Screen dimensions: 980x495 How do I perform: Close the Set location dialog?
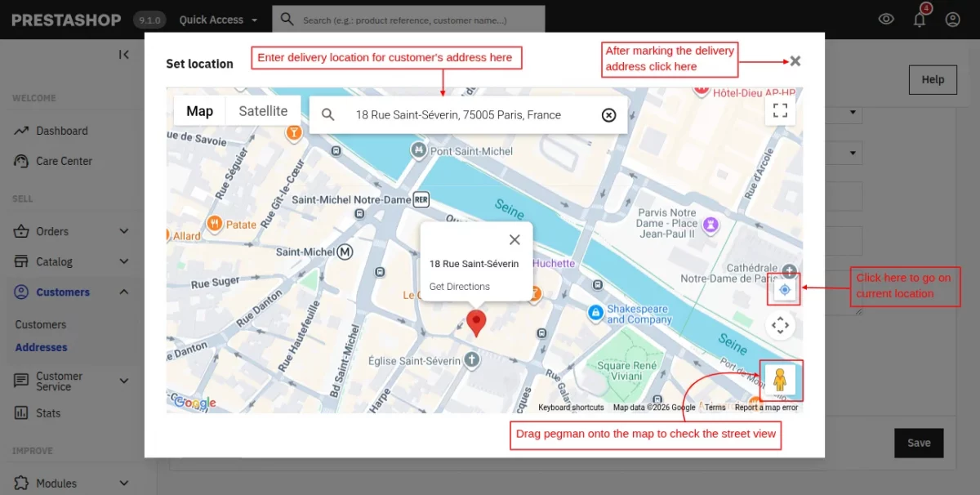[795, 60]
